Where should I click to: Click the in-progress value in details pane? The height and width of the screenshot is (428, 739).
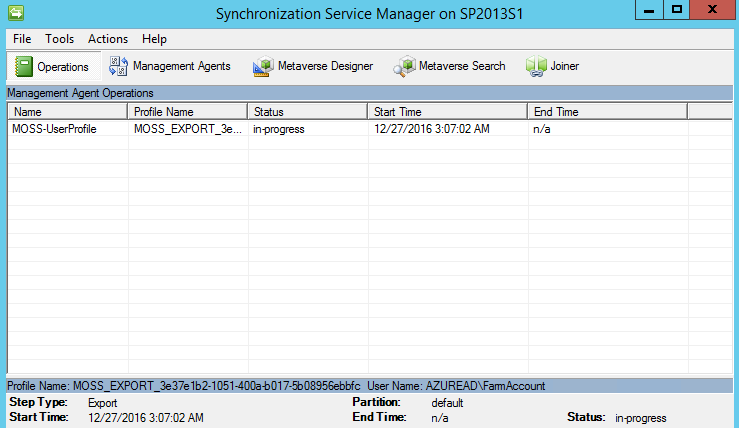coord(640,418)
